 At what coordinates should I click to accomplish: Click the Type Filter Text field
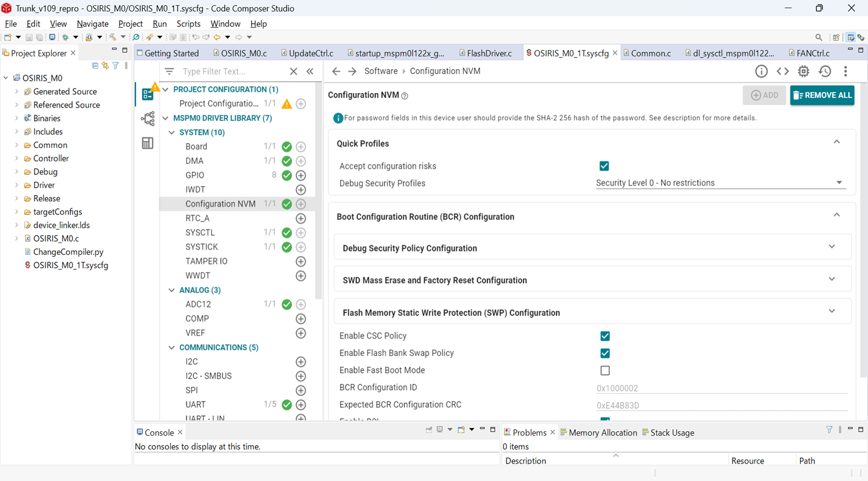pyautogui.click(x=233, y=72)
